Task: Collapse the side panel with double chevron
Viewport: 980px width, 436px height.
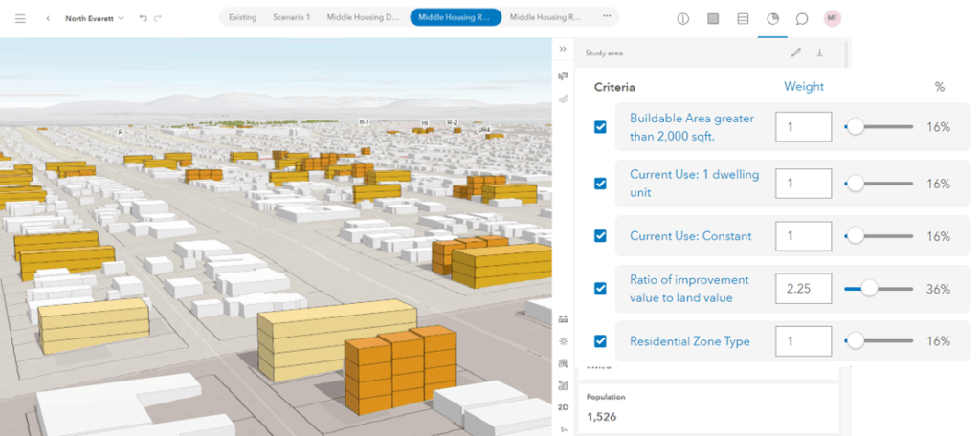Action: 563,49
